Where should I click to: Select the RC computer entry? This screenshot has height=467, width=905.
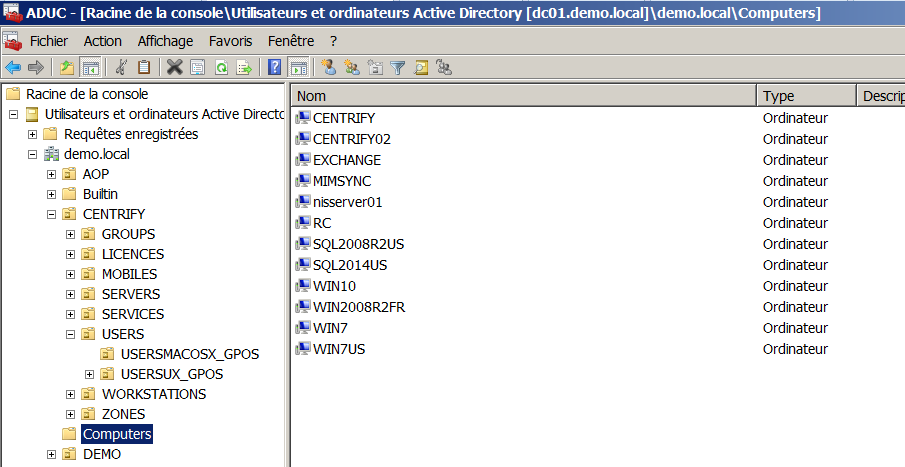coord(322,223)
